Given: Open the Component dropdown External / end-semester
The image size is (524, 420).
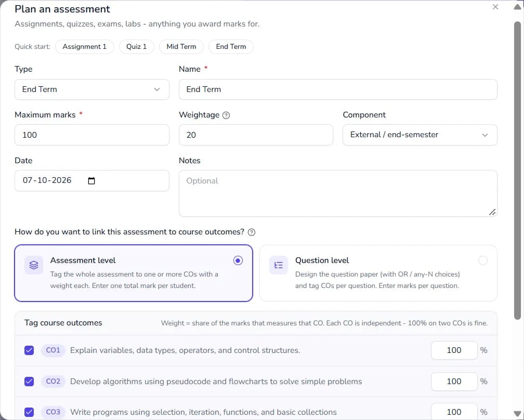Looking at the screenshot, I should coord(420,135).
